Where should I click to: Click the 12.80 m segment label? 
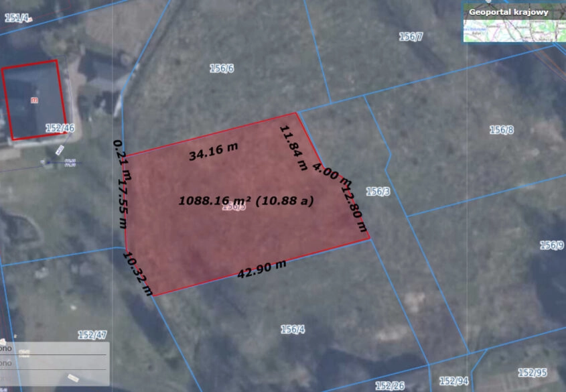354,208
